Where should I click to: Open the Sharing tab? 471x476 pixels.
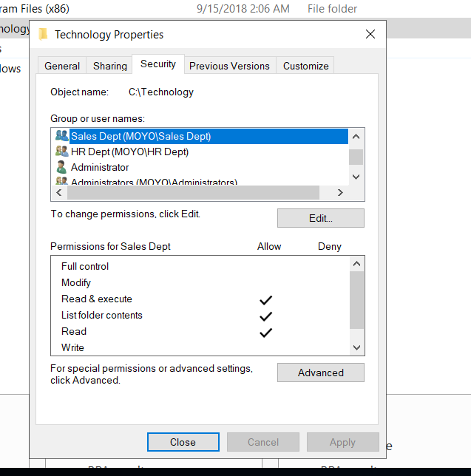coord(110,66)
